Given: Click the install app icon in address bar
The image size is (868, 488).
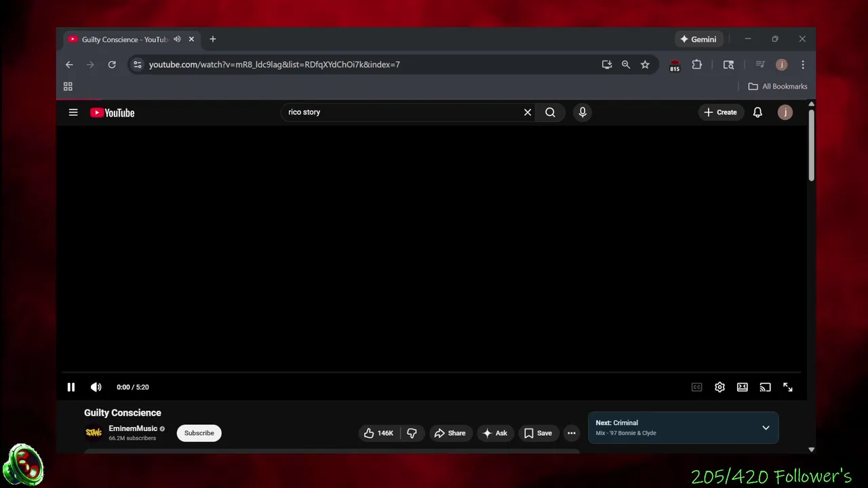Looking at the screenshot, I should (x=607, y=64).
